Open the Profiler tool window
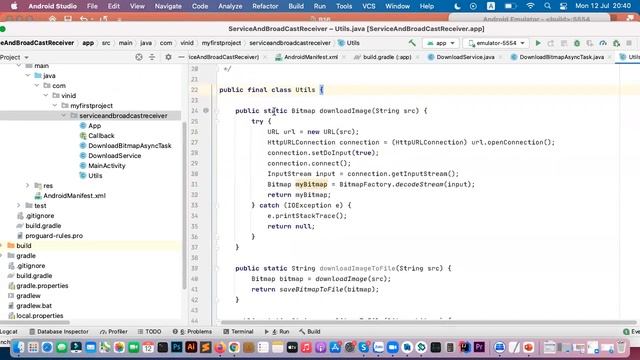 click(x=114, y=332)
